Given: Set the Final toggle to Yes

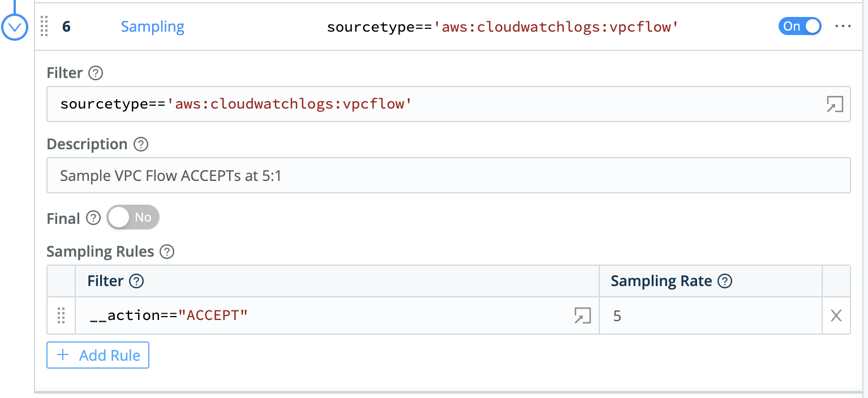Looking at the screenshot, I should [x=133, y=217].
